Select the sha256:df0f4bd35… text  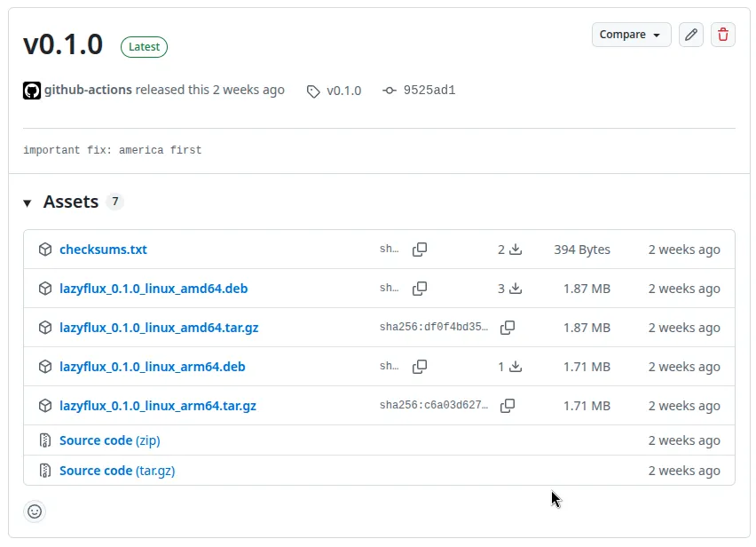point(434,327)
